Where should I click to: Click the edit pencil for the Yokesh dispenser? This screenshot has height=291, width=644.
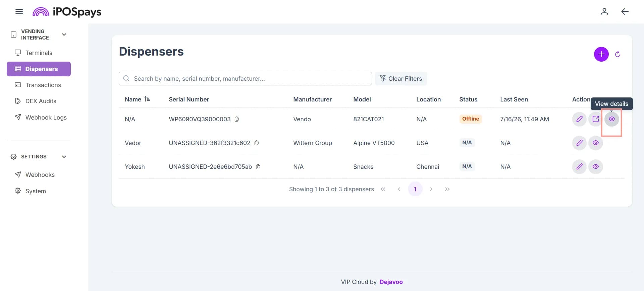[579, 167]
